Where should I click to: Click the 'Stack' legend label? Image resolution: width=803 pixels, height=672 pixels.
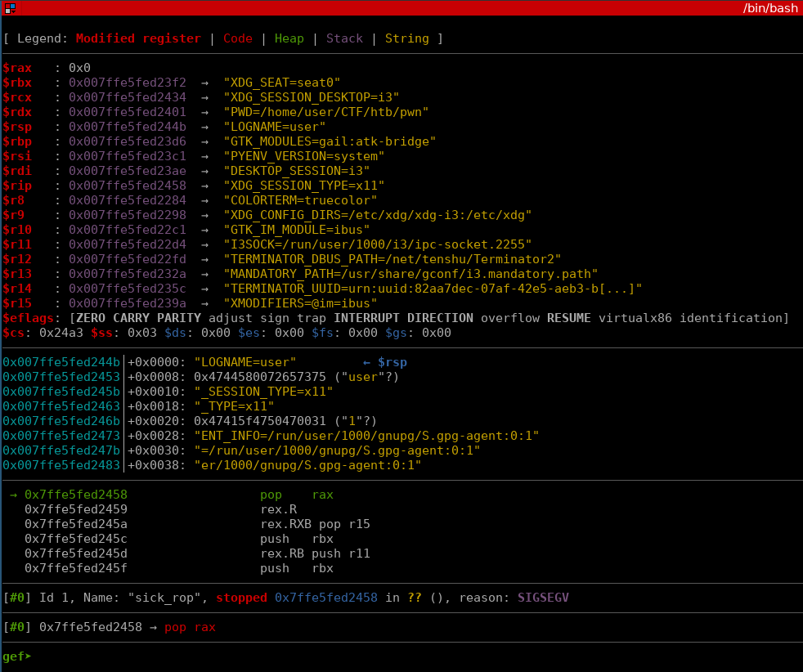pos(344,38)
